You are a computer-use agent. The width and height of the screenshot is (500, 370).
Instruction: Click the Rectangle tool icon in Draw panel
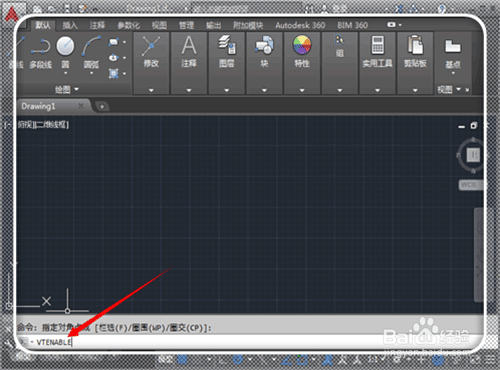[x=113, y=42]
